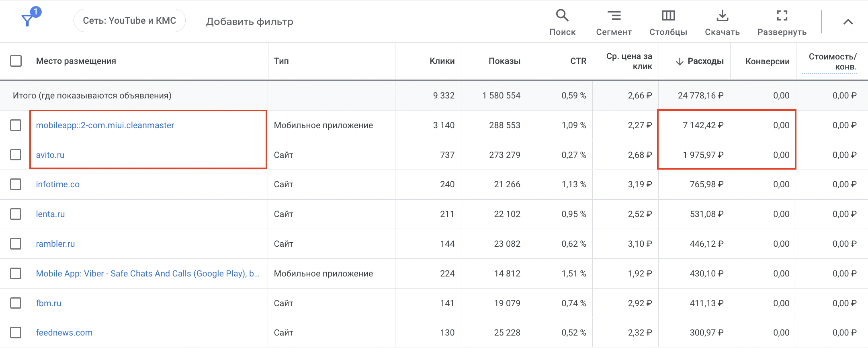Select Мобильное приложение type in cleanmaster row
Image resolution: width=868 pixels, height=348 pixels.
coord(323,125)
